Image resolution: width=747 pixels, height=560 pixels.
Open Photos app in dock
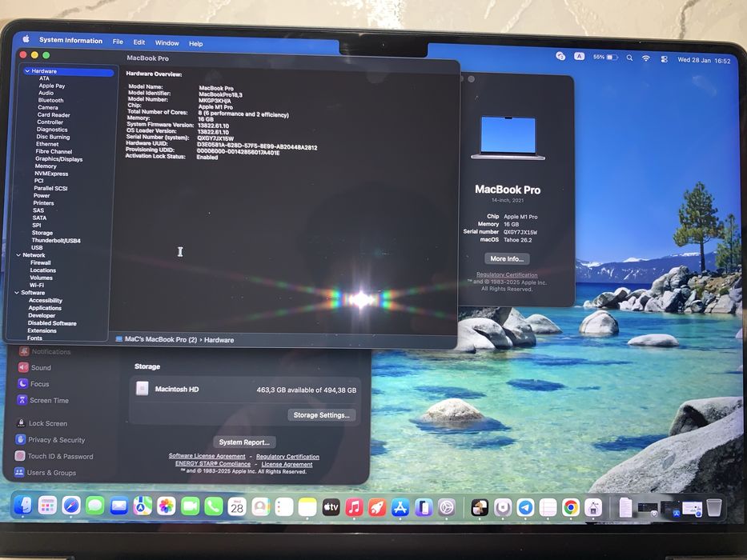pos(167,506)
